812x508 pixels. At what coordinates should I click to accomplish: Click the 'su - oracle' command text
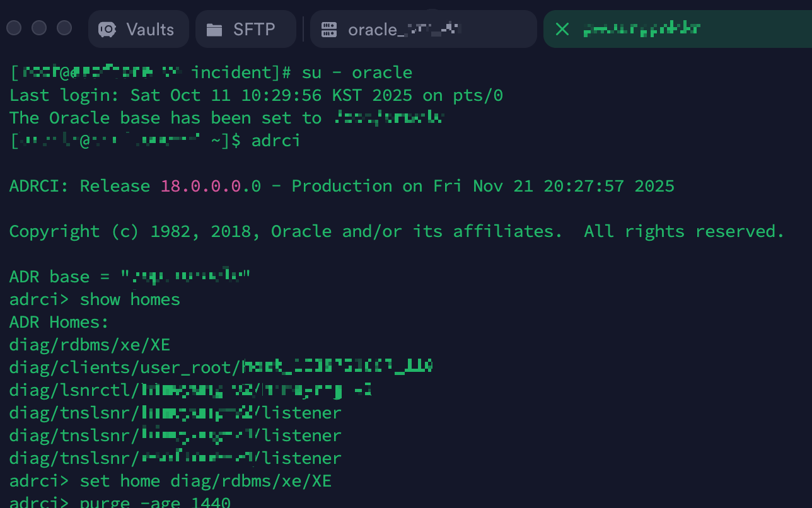357,72
